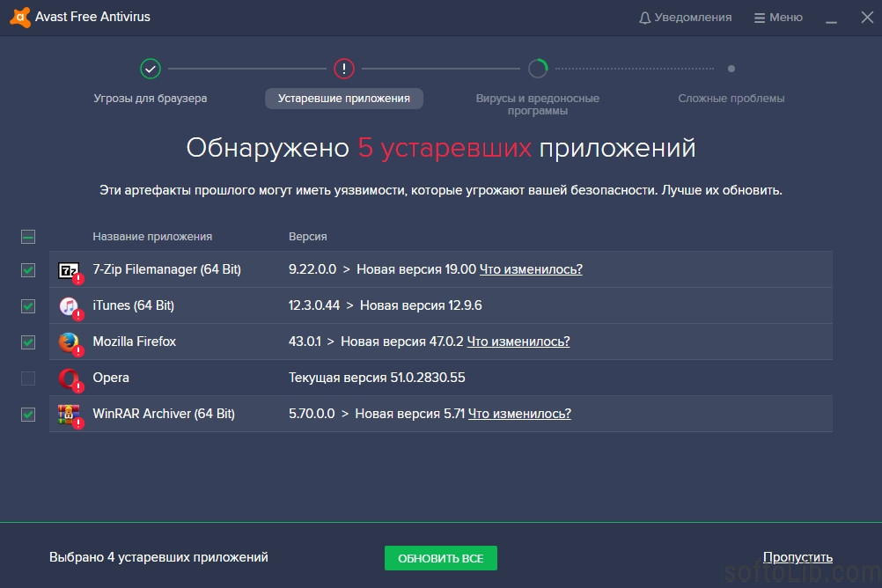Click the 7-Zip application icon
This screenshot has width=882, height=588.
[70, 271]
